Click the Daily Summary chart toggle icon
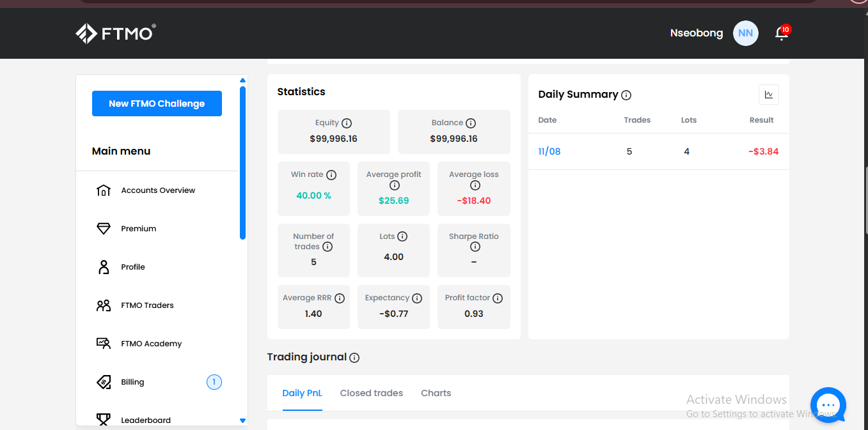 768,95
